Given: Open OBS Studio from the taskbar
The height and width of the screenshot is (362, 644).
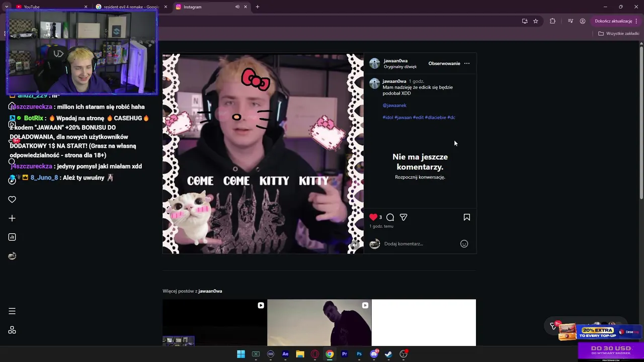Looking at the screenshot, I should [404, 354].
